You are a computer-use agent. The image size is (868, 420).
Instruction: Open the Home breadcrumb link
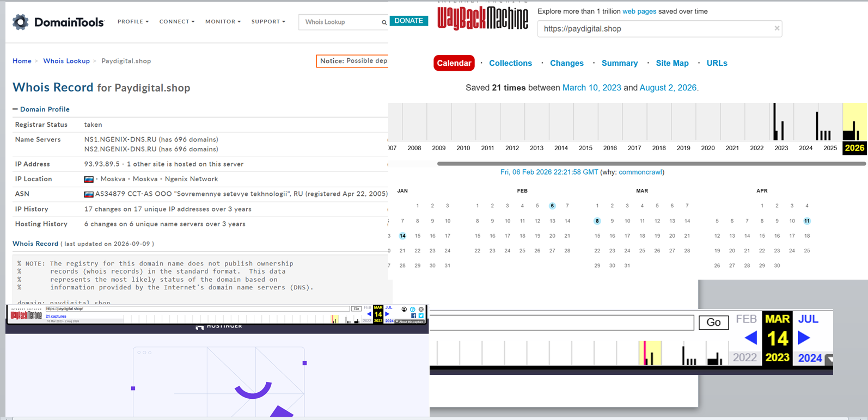point(22,61)
